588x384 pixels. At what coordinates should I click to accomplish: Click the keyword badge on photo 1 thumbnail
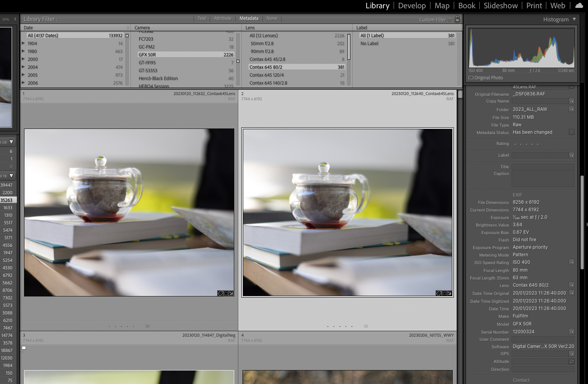click(220, 293)
